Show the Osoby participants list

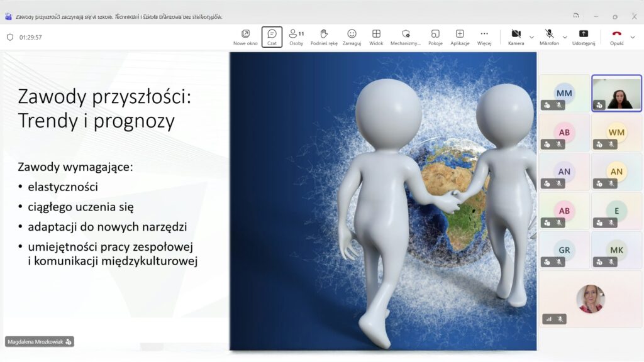click(296, 37)
